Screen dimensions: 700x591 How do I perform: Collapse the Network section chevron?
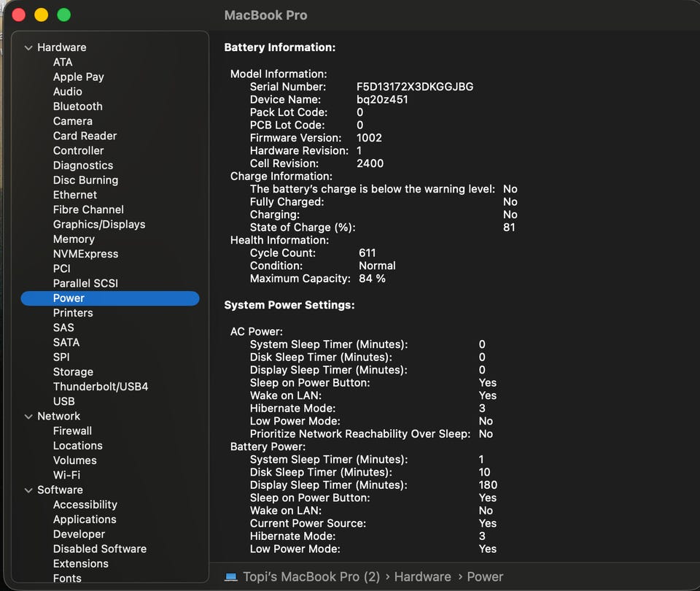point(28,417)
